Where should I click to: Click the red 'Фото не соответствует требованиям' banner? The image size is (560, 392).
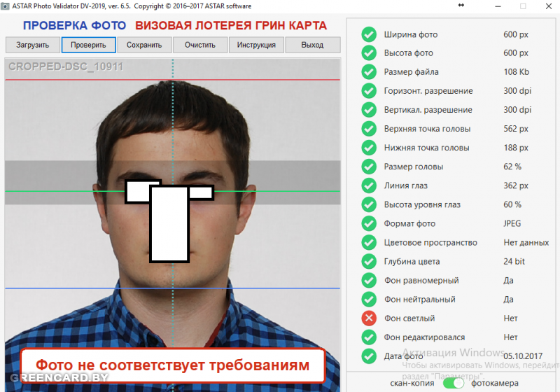(172, 365)
